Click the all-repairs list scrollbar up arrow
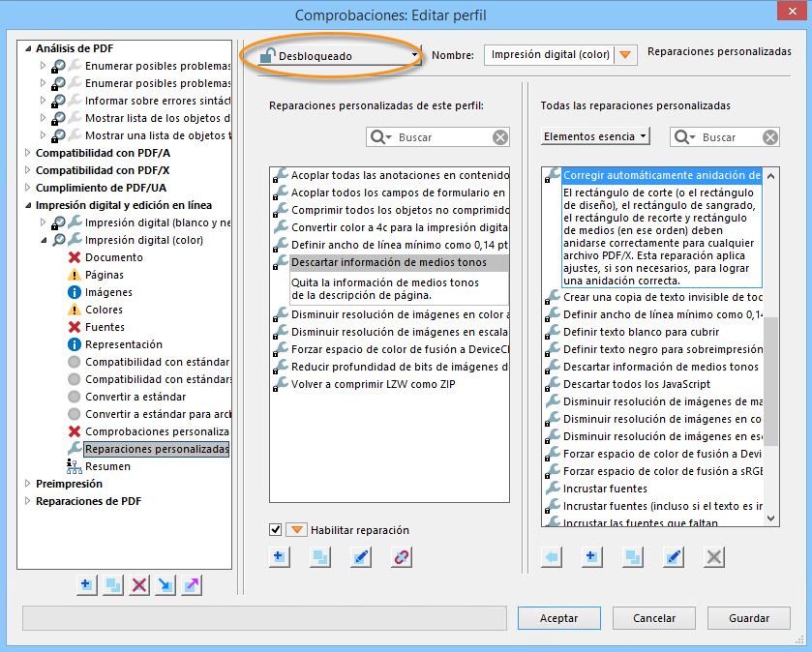The height and width of the screenshot is (652, 812). click(770, 176)
